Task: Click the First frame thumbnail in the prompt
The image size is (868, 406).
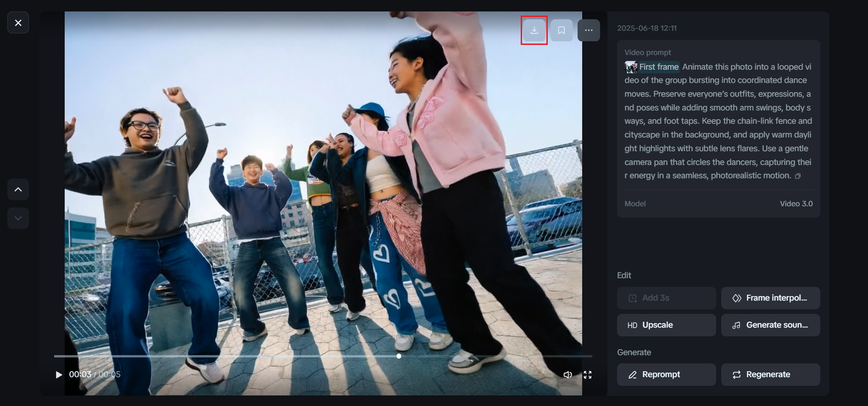Action: (631, 67)
